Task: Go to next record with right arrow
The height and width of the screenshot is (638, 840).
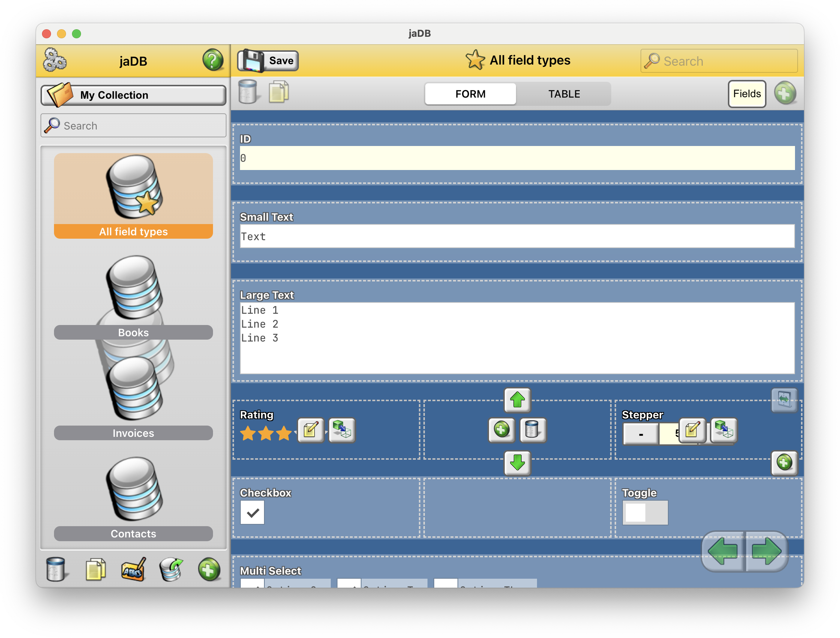Action: pos(766,551)
